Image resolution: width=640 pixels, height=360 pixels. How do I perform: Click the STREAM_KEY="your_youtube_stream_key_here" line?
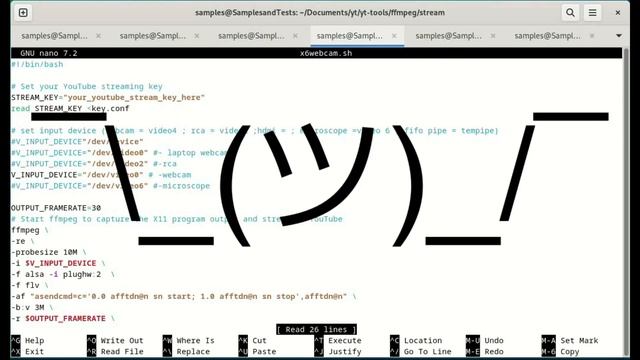[x=108, y=98]
